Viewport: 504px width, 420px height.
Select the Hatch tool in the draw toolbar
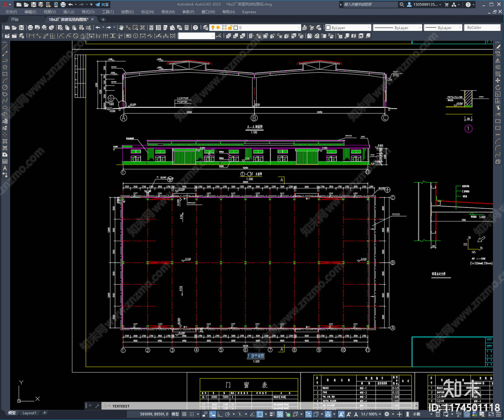pos(5,141)
